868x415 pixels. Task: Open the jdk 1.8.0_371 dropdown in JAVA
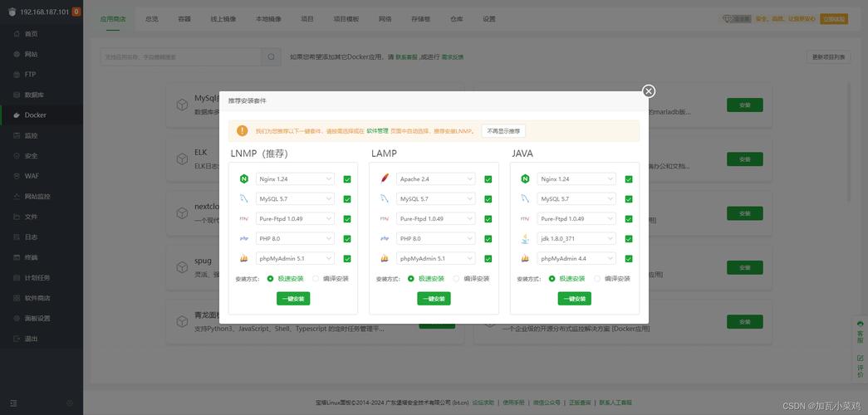pyautogui.click(x=576, y=238)
